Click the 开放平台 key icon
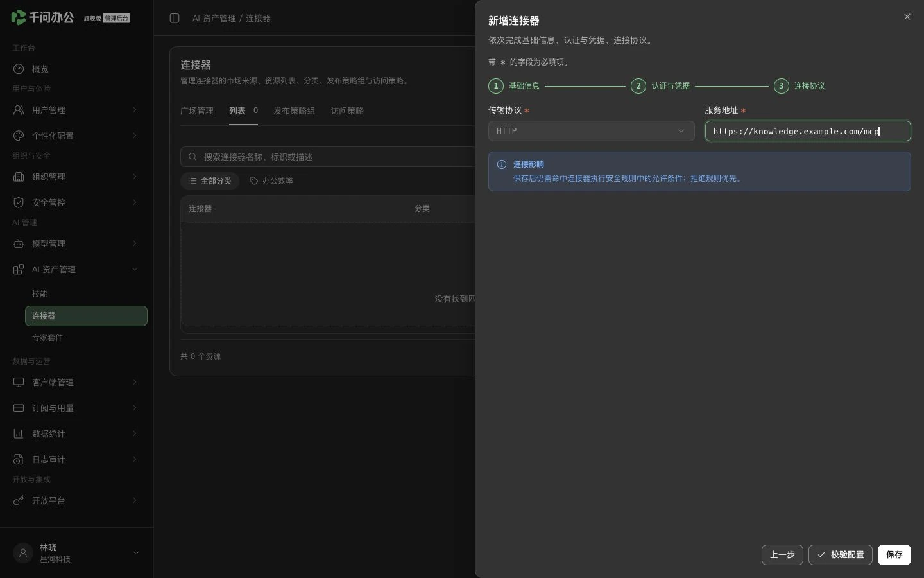Image resolution: width=924 pixels, height=578 pixels. [x=19, y=500]
